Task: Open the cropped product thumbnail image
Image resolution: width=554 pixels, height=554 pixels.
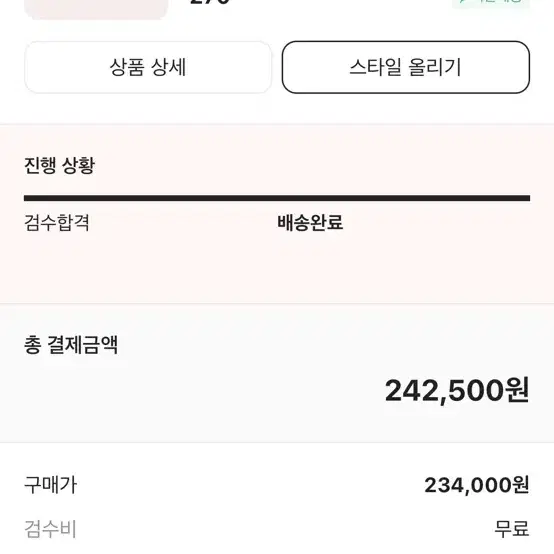Action: (95, 9)
